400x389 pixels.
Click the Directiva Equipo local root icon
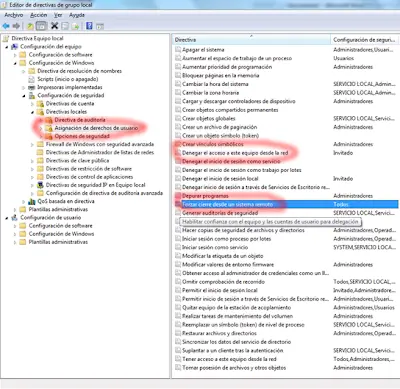tap(6, 38)
